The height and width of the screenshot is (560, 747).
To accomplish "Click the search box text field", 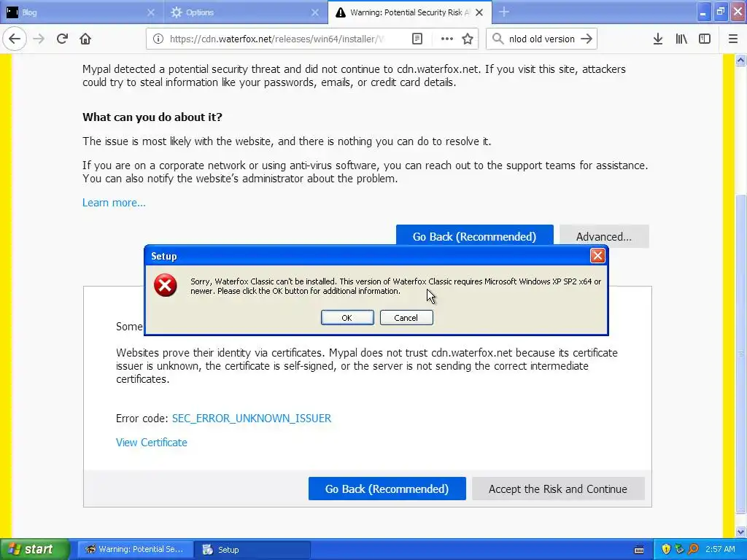I will (542, 39).
